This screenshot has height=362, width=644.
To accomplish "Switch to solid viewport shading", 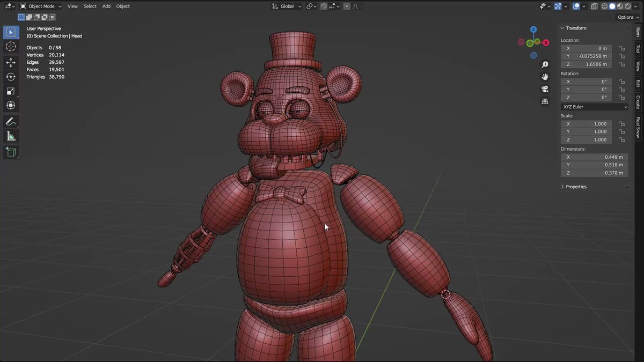I will click(612, 6).
